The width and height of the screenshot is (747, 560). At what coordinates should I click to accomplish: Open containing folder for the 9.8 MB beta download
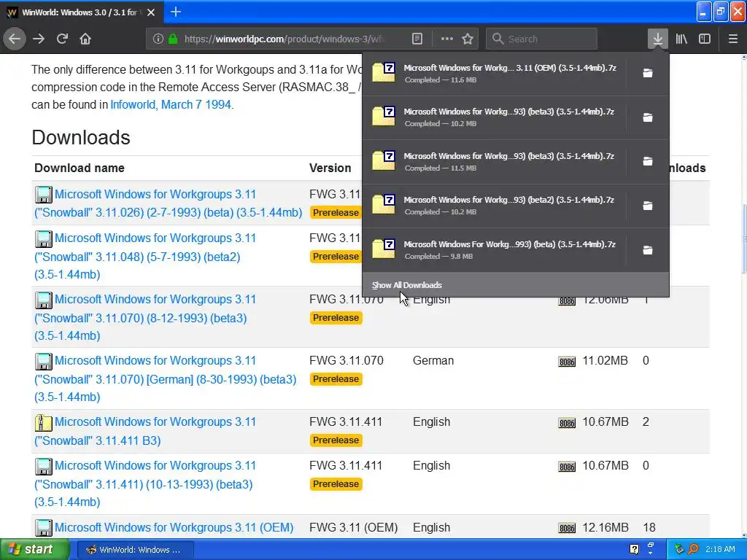pos(648,250)
